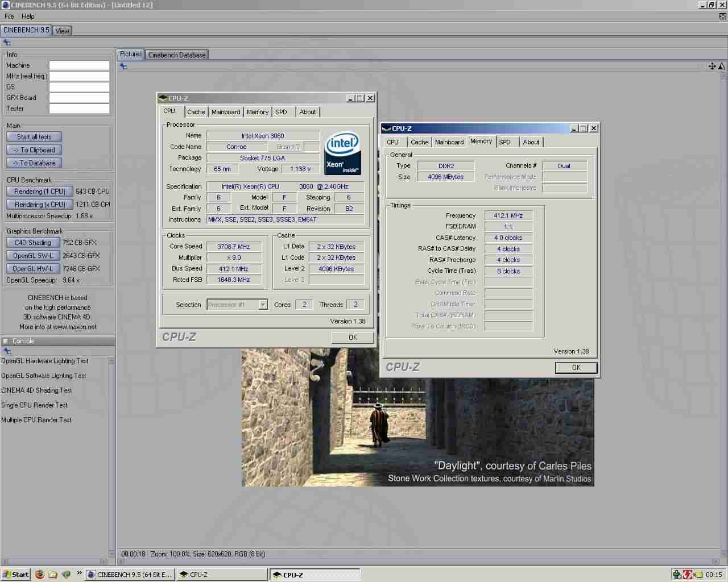Click the GFX-Board input field
The height and width of the screenshot is (582, 728).
point(79,98)
